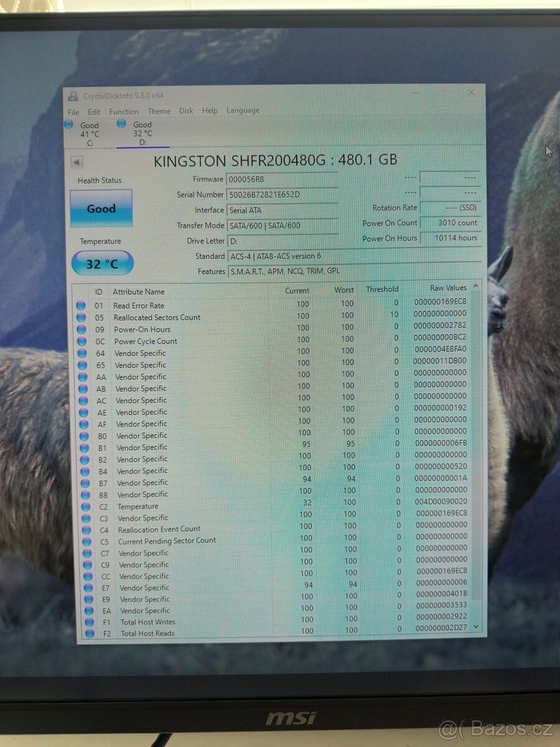Select the D: drive health status icon

pyautogui.click(x=121, y=124)
